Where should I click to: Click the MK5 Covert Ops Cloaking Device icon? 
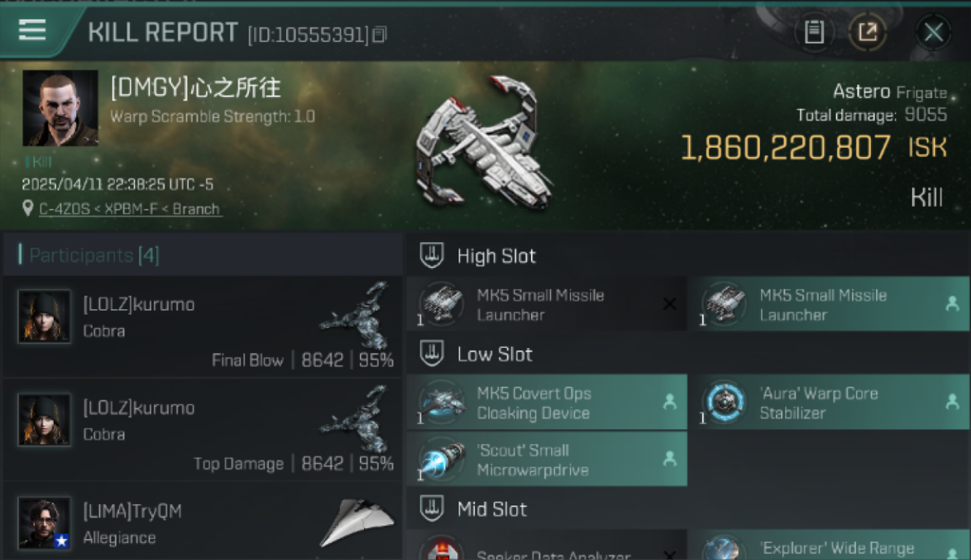(x=441, y=402)
